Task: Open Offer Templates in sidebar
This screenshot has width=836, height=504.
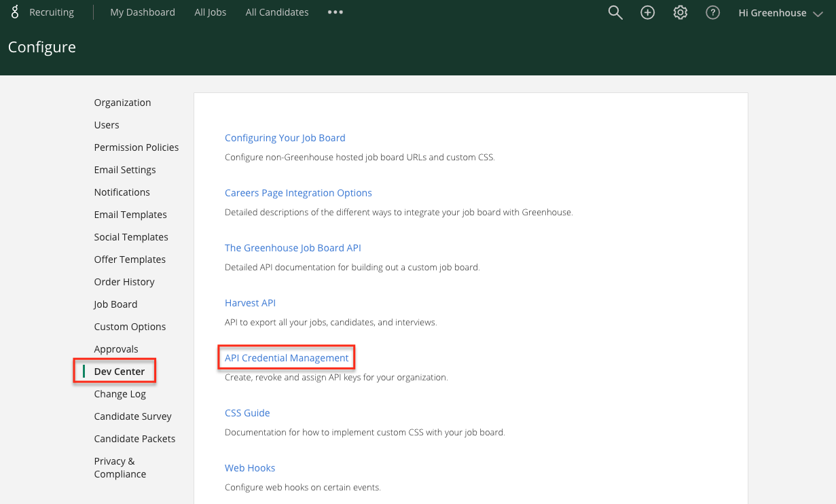Action: (130, 259)
